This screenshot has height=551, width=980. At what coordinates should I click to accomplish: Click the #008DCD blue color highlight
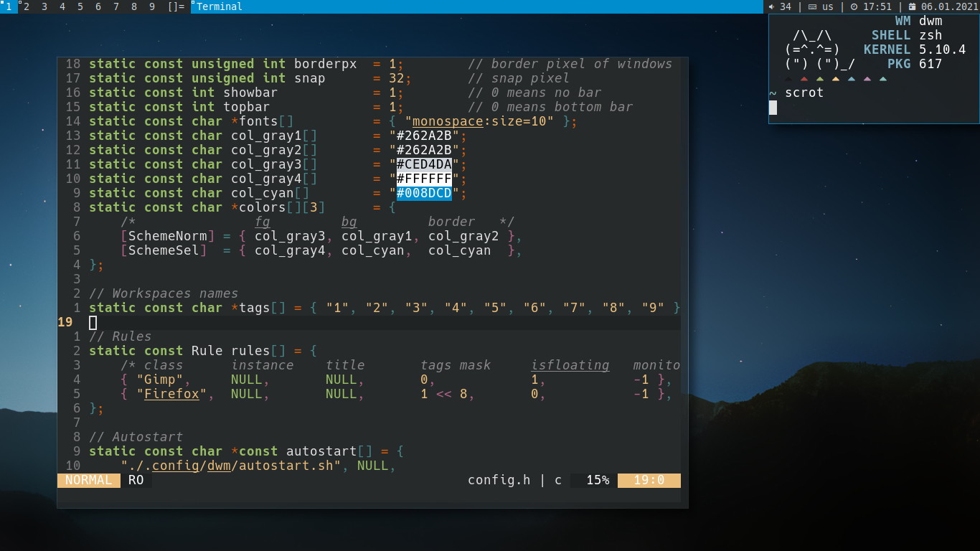pos(424,193)
